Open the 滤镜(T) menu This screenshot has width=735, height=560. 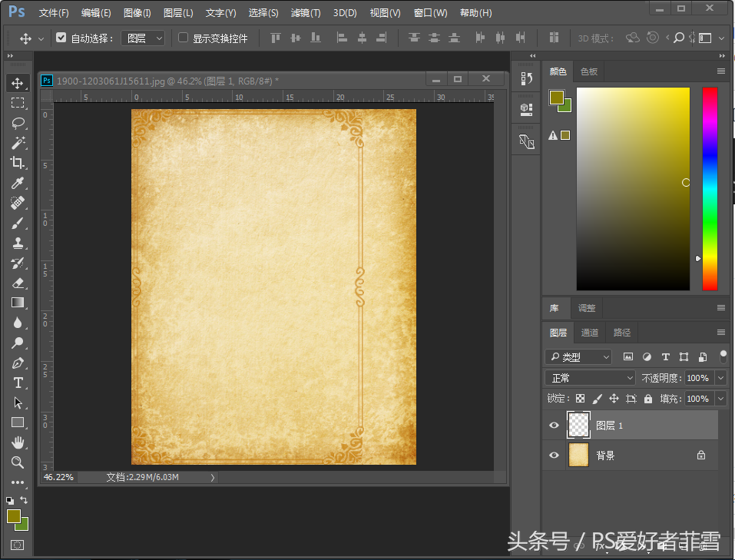306,13
